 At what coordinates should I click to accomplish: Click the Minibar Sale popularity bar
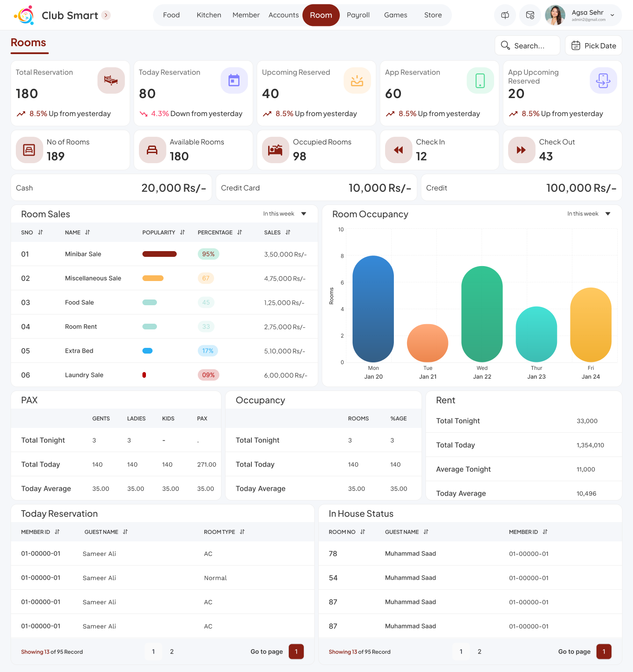tap(160, 254)
